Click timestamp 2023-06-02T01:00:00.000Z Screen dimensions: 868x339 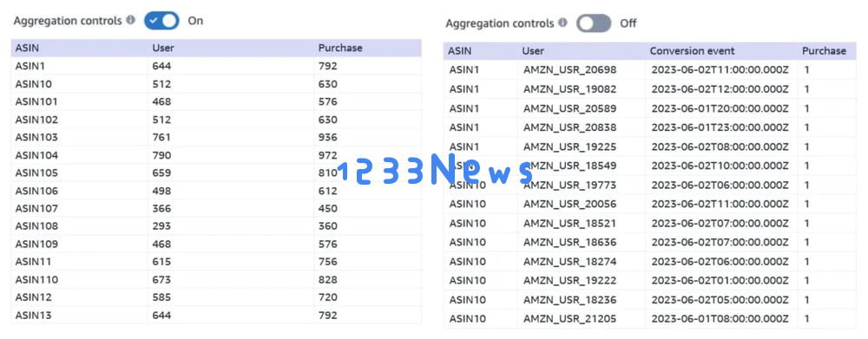[720, 281]
